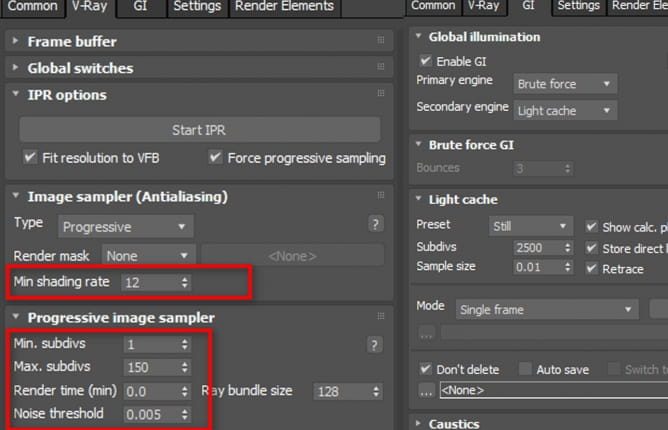Viewport: 668px width, 430px height.
Task: Click the Noise threshold value field
Action: point(149,414)
